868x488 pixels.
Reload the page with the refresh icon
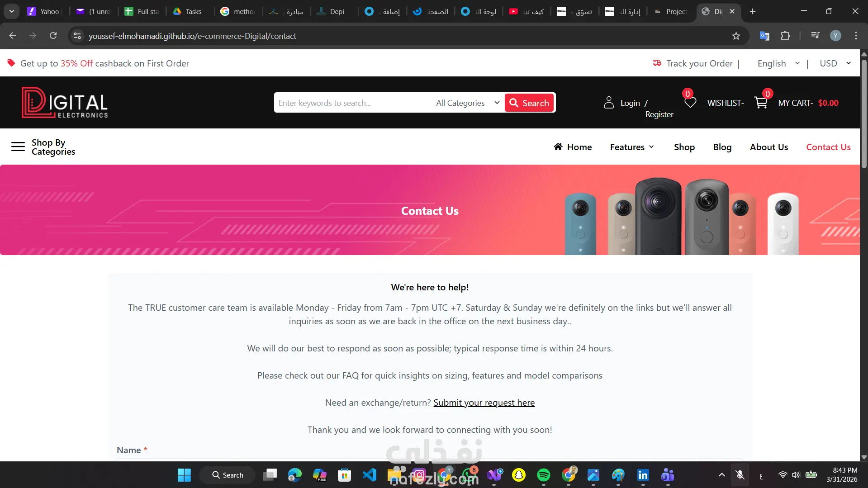pos(53,36)
